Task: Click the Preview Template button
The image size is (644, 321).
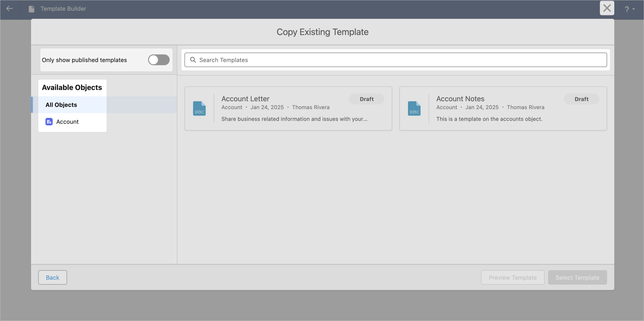Action: 513,277
